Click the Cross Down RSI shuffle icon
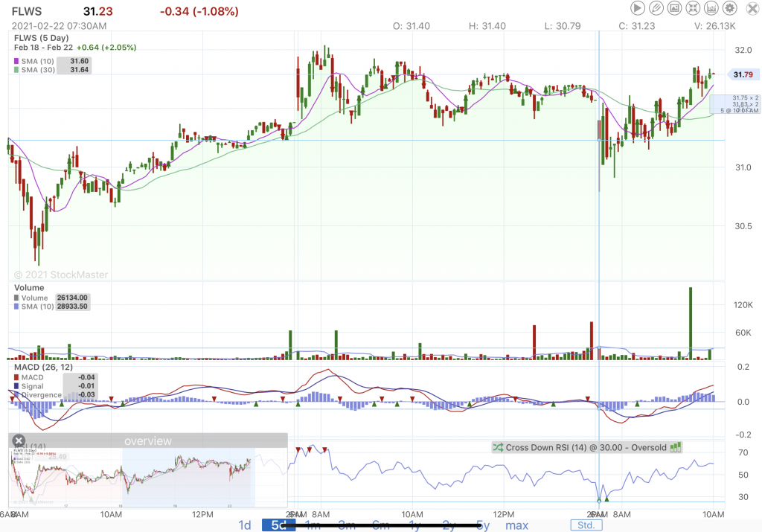Viewport: 762px width, 532px height. tap(498, 447)
